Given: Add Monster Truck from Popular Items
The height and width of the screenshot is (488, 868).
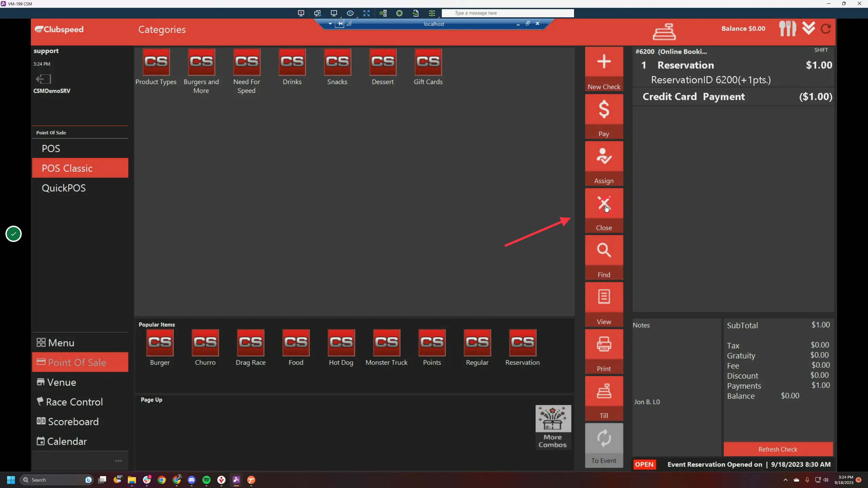Looking at the screenshot, I should (x=387, y=348).
